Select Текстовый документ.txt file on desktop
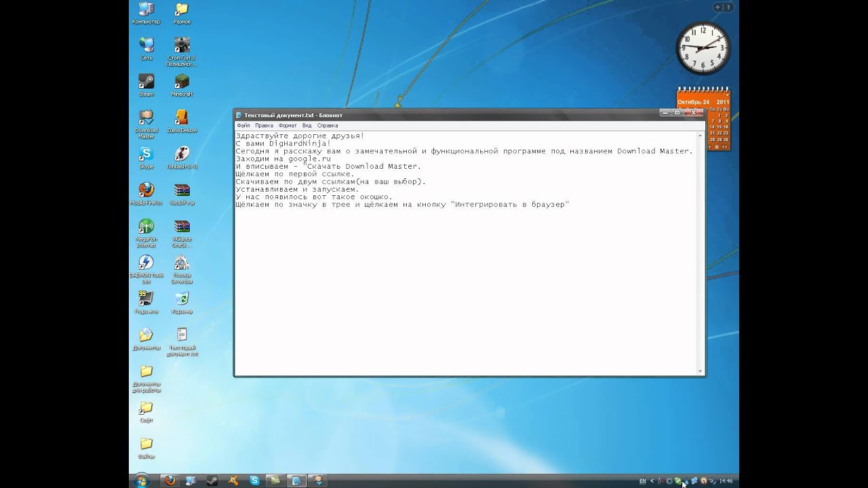This screenshot has height=488, width=868. (182, 342)
